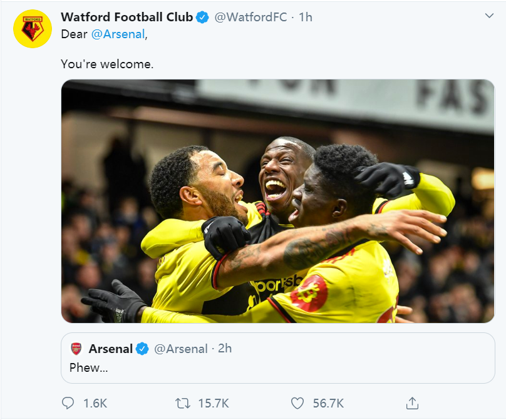The width and height of the screenshot is (506, 420).
Task: Click the reply speech bubble icon
Action: (x=69, y=403)
